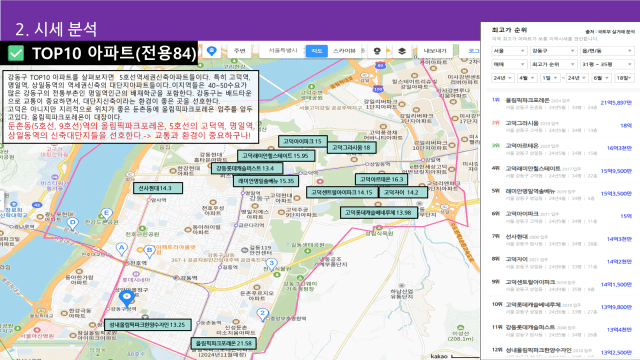
Task: Open the roadview pin icon in map toolbar
Action: (377, 51)
